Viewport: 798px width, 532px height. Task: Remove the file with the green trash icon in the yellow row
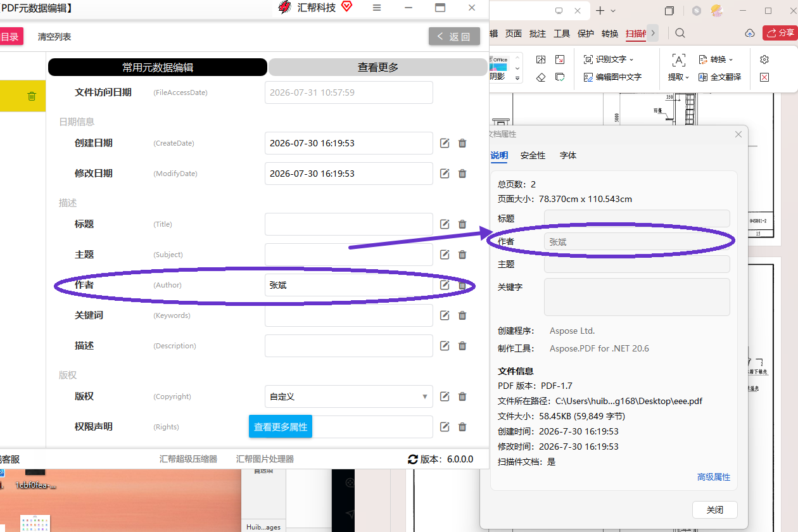(32, 96)
